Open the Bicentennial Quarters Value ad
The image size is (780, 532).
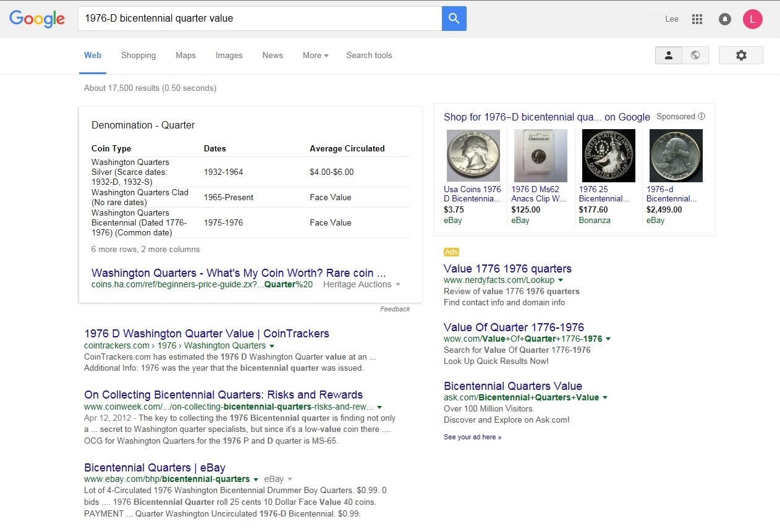pyautogui.click(x=513, y=386)
